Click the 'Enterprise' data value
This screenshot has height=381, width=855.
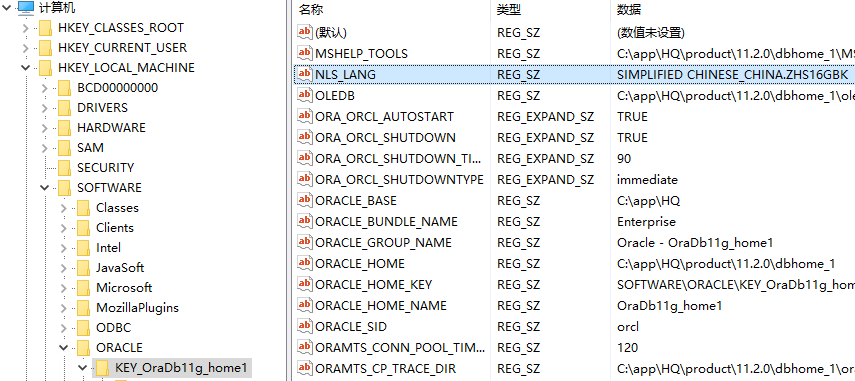[x=646, y=221]
